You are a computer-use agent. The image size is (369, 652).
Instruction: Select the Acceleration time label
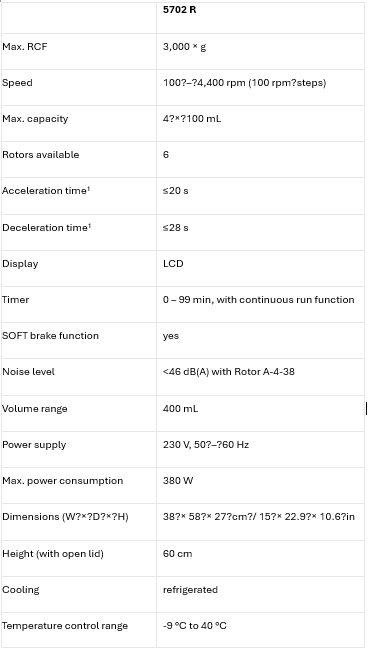tap(46, 190)
